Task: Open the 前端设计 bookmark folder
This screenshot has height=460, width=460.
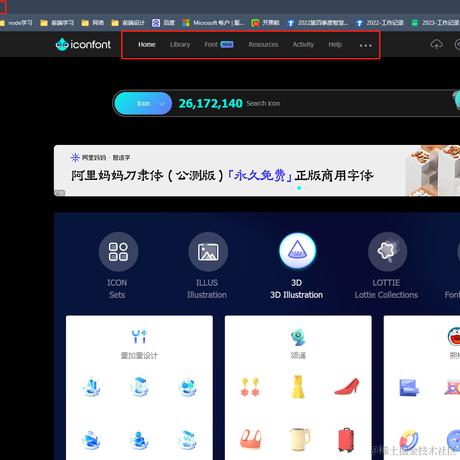Action: tap(128, 23)
